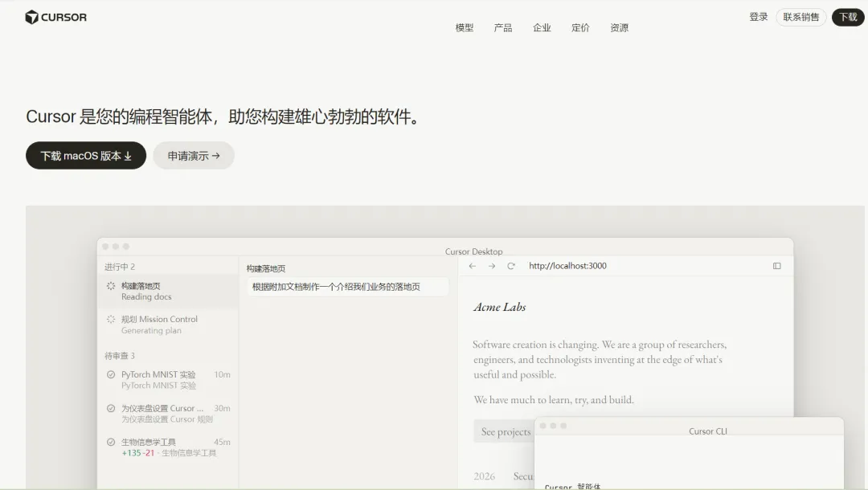Open the 生物信息学工具 item
868x490 pixels.
(168, 447)
